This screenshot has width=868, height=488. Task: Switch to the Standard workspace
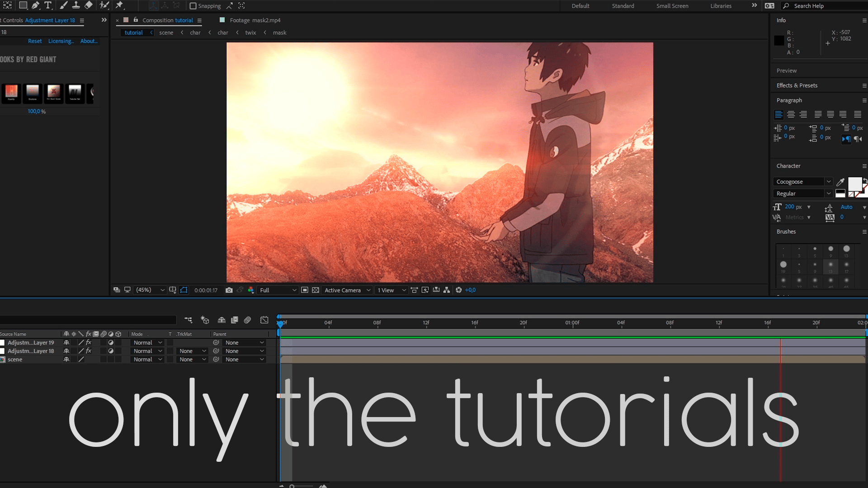[x=623, y=6]
